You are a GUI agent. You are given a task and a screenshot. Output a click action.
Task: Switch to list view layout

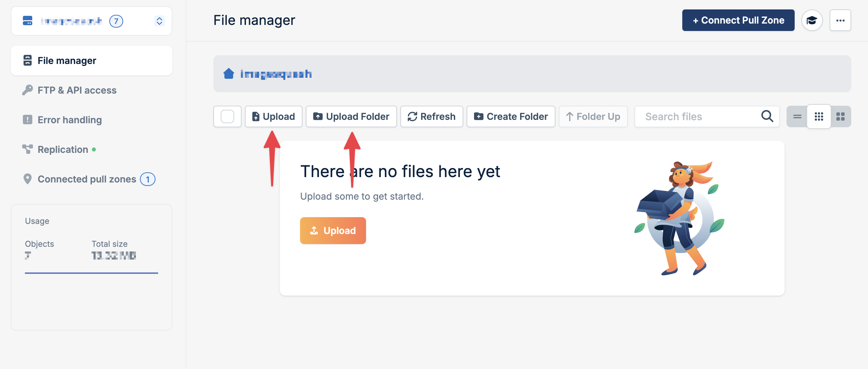click(797, 116)
